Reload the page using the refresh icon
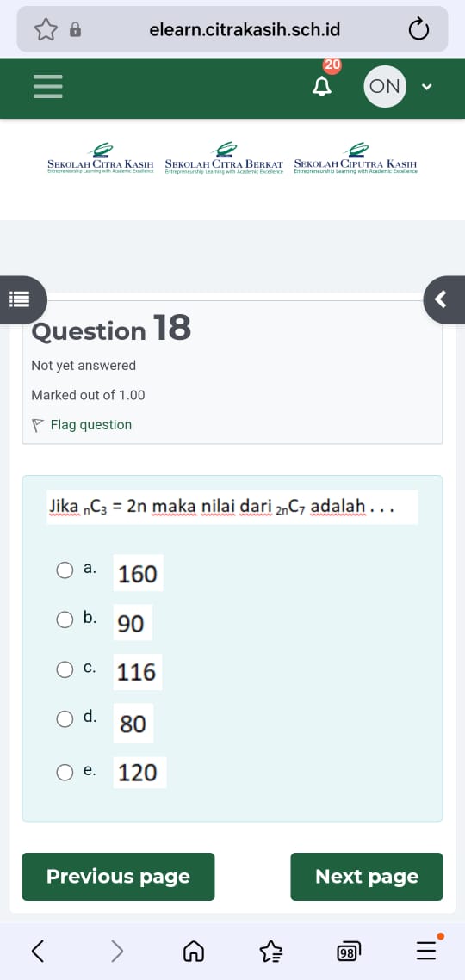The height and width of the screenshot is (980, 465). coord(418,29)
